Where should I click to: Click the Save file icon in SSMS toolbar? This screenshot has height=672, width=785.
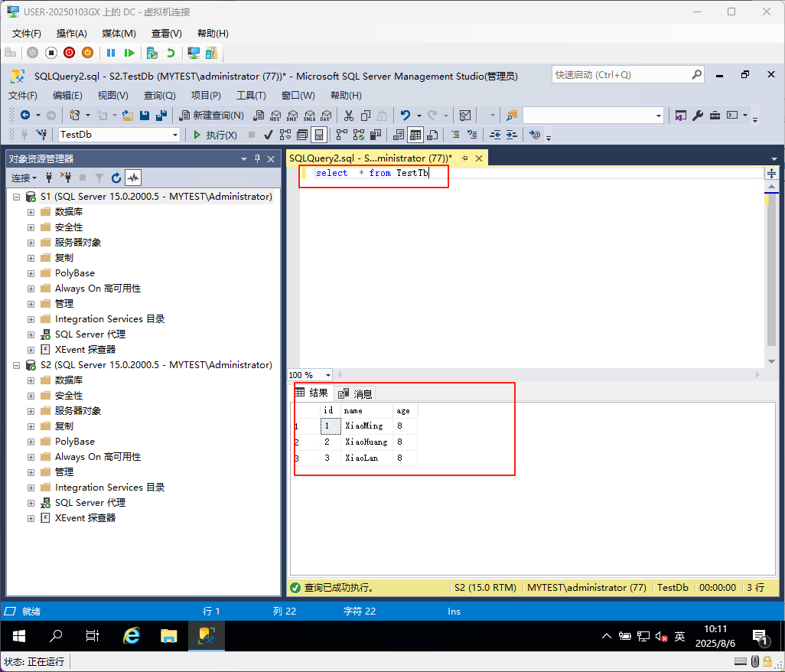[144, 116]
